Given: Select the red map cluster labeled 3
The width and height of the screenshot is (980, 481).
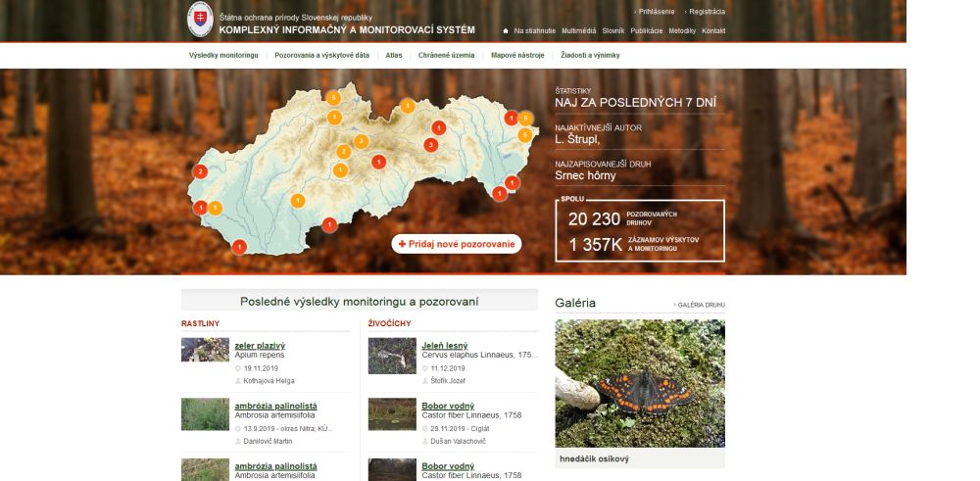Looking at the screenshot, I should (430, 145).
